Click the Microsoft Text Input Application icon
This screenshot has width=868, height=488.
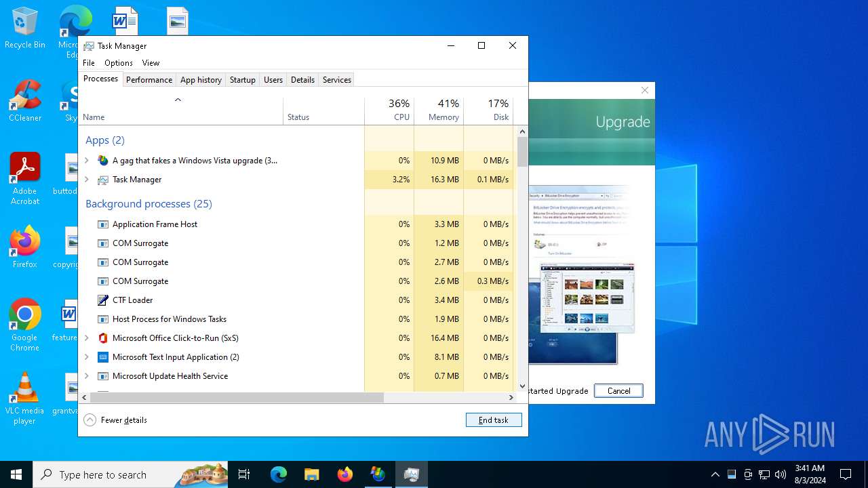tap(103, 357)
